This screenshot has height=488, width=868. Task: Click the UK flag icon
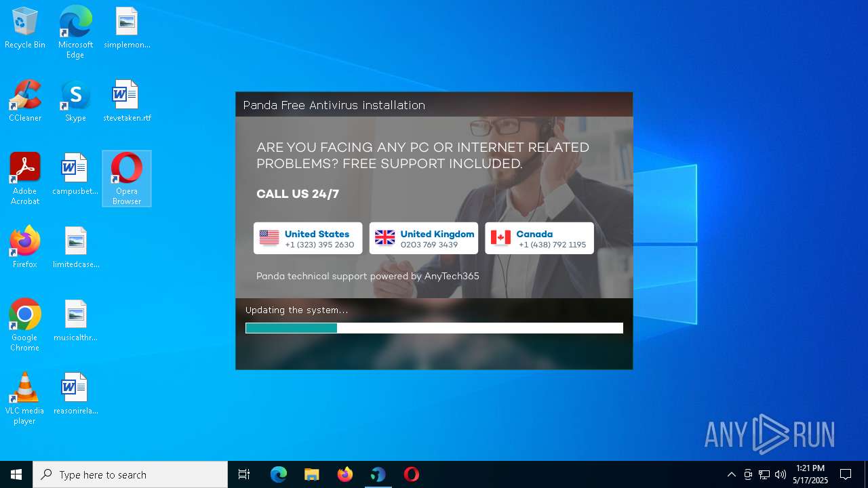(384, 238)
